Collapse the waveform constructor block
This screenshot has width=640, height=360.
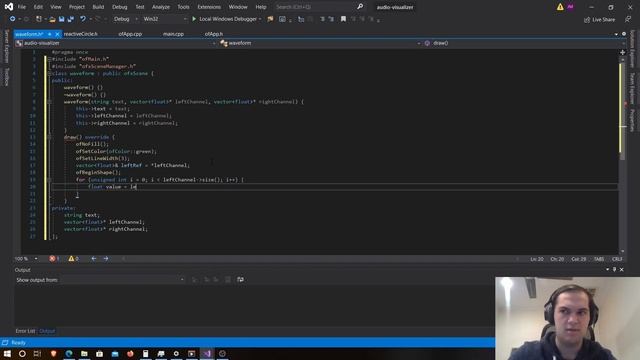[49, 102]
